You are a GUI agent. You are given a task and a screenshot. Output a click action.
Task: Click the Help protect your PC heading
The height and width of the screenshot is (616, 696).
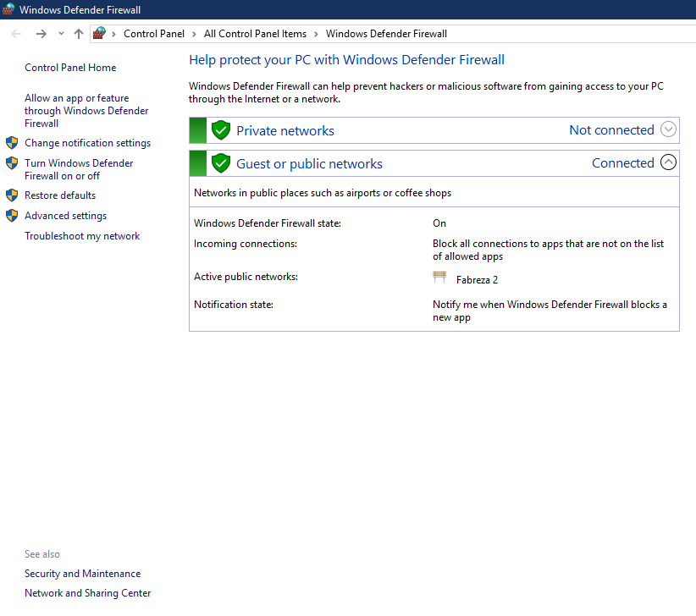[346, 59]
